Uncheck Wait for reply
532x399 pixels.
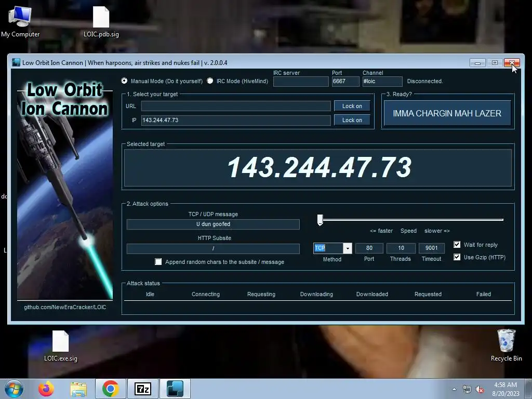coord(457,245)
